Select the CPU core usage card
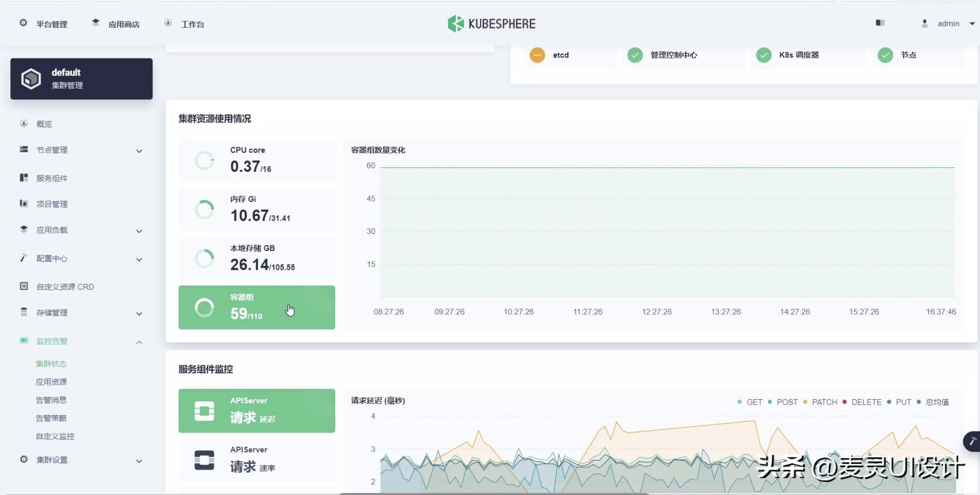This screenshot has height=495, width=980. click(x=257, y=160)
